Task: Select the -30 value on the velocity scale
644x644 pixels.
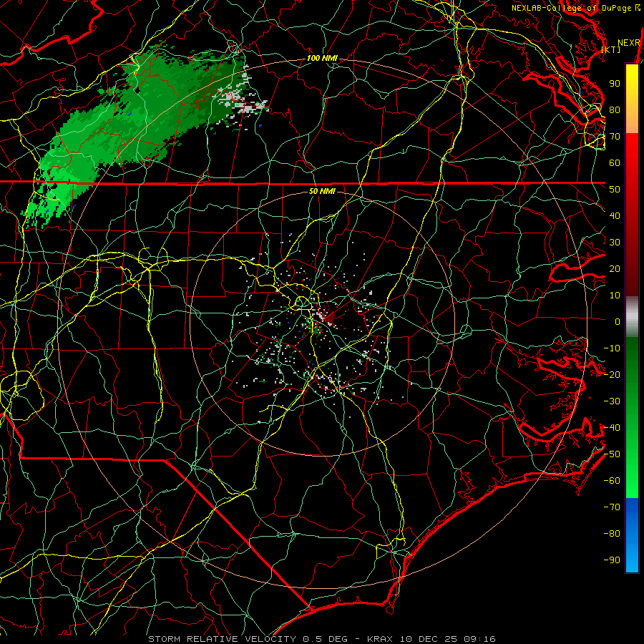Action: [612, 401]
